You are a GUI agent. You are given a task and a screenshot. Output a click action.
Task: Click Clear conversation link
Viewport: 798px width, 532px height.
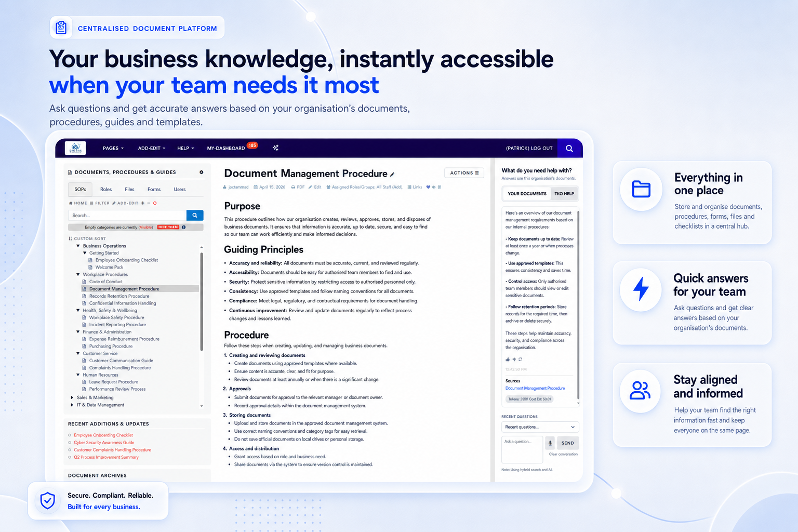[x=563, y=454]
